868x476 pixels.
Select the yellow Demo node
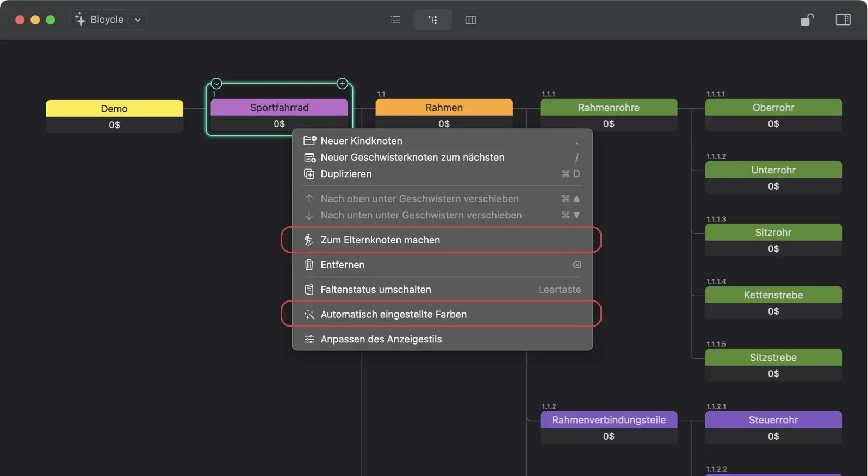click(114, 109)
